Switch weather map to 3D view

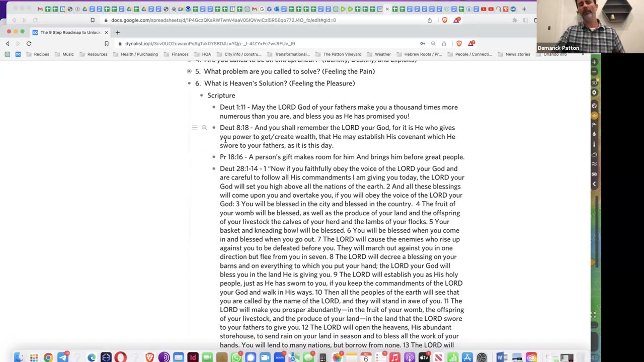pyautogui.click(x=594, y=82)
